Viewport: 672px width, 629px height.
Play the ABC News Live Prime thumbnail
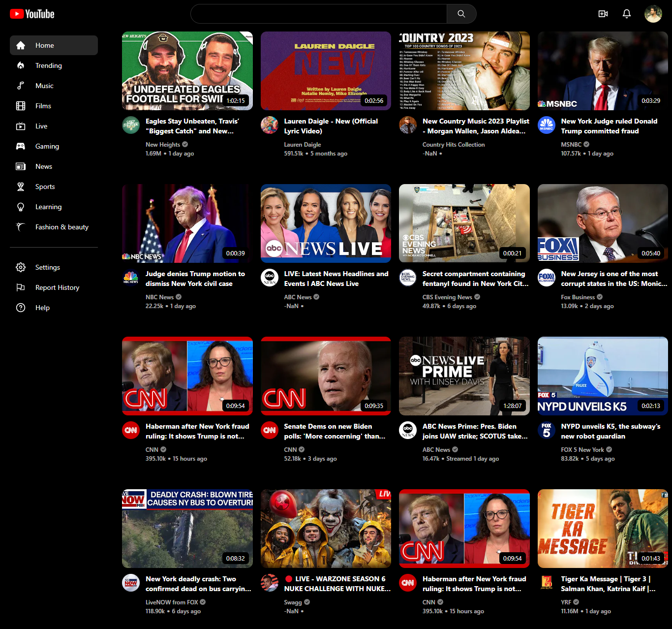464,376
